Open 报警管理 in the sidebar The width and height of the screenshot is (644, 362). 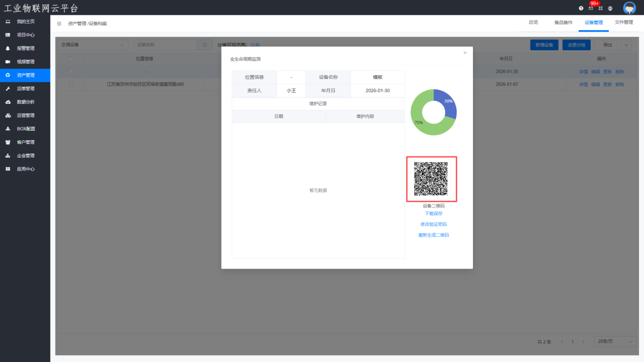tap(25, 49)
